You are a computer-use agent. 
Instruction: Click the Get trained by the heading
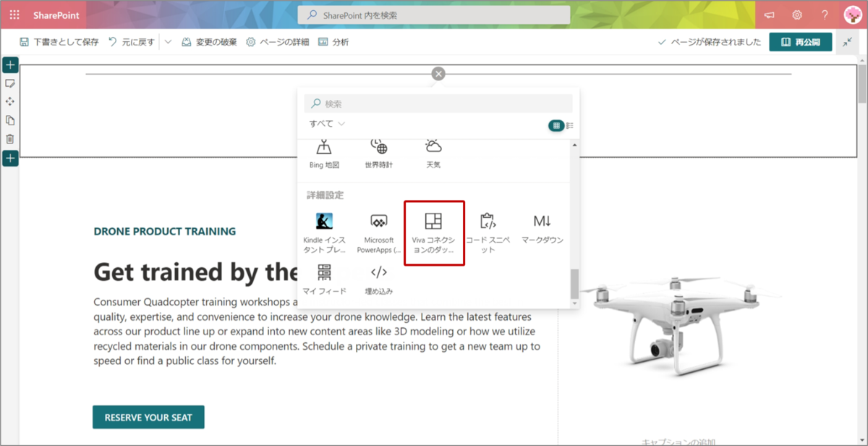coord(195,272)
